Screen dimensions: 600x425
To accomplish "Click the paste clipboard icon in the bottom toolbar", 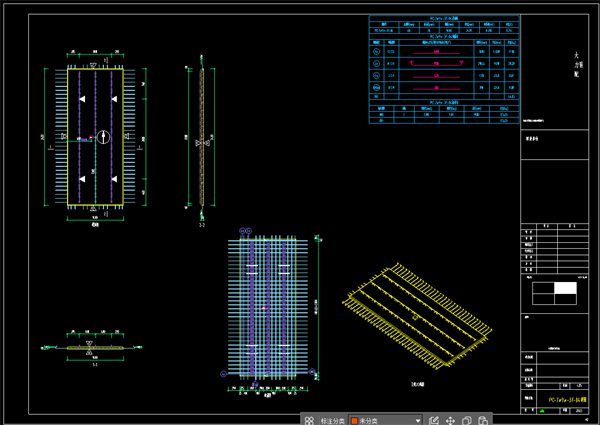I will (483, 421).
